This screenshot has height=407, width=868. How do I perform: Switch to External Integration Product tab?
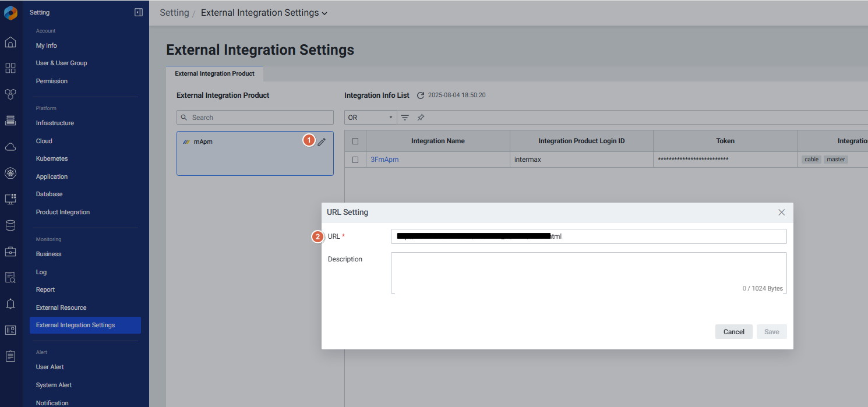tap(214, 74)
